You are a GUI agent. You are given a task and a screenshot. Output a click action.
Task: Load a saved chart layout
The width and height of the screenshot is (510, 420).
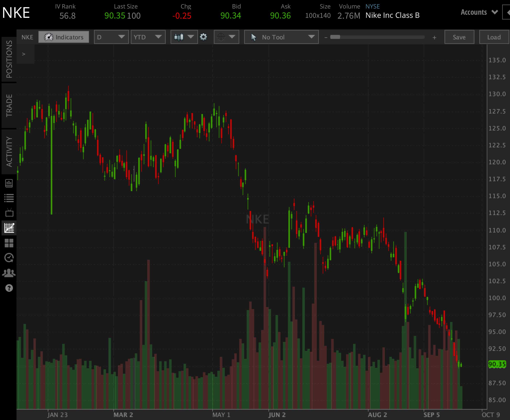[x=494, y=37]
